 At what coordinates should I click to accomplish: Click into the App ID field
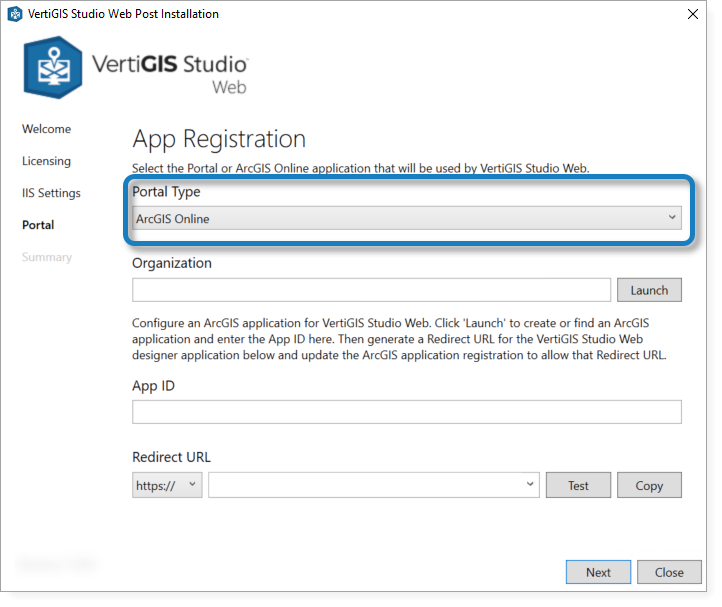(407, 412)
